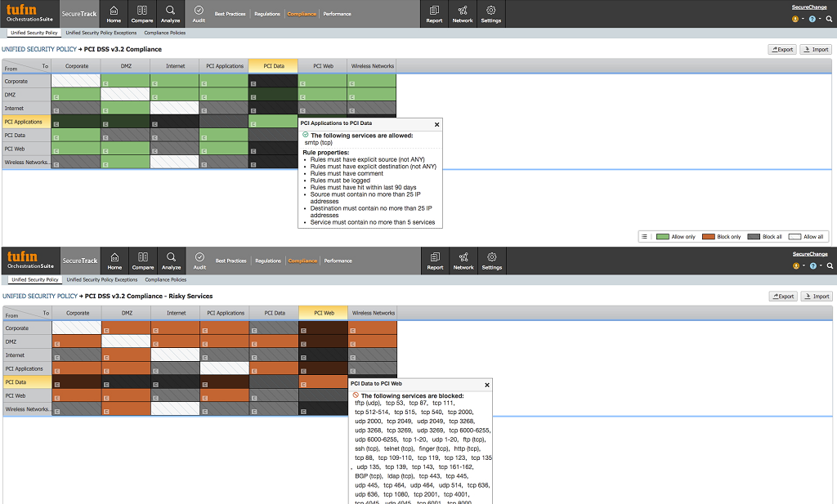
Task: Click the Export button for Risky Services
Action: (782, 297)
